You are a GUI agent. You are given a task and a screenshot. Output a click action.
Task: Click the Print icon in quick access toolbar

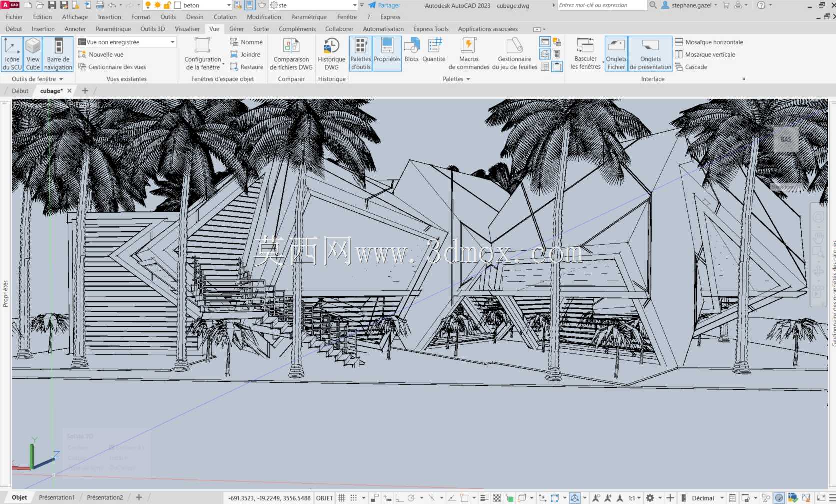pyautogui.click(x=100, y=5)
